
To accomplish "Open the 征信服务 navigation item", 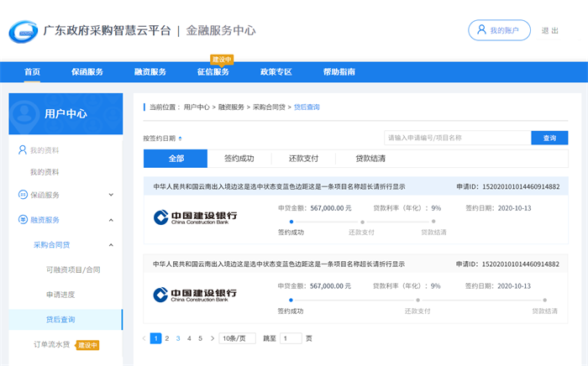I will point(213,71).
